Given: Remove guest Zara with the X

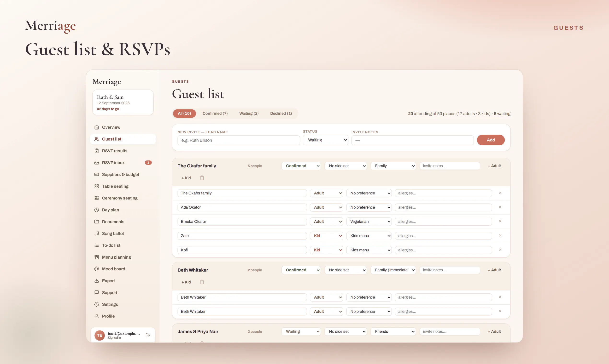Looking at the screenshot, I should 500,235.
